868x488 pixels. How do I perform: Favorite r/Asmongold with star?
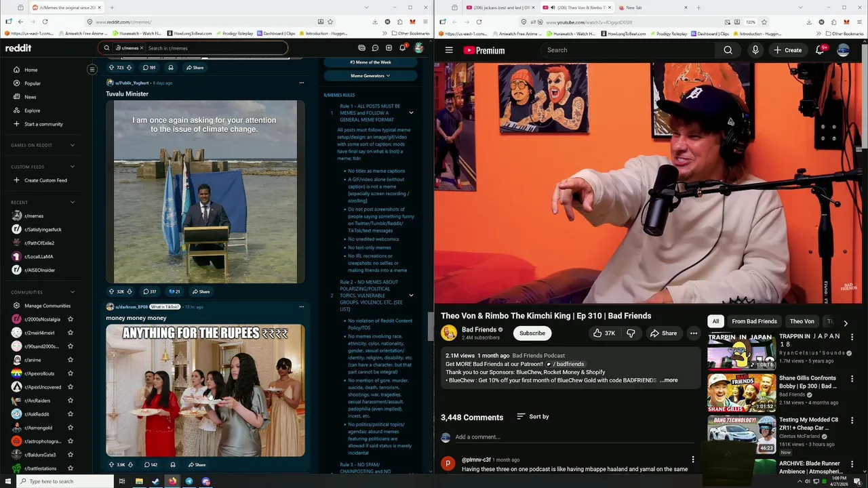point(71,428)
